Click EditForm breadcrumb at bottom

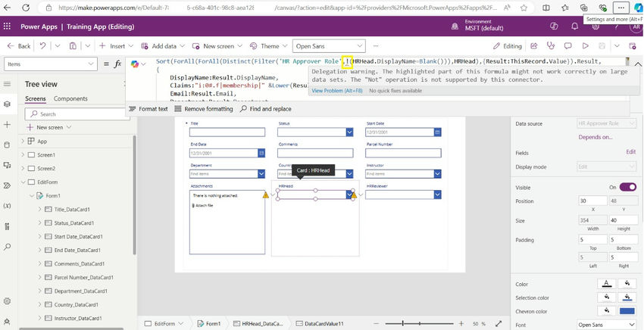[x=164, y=323]
